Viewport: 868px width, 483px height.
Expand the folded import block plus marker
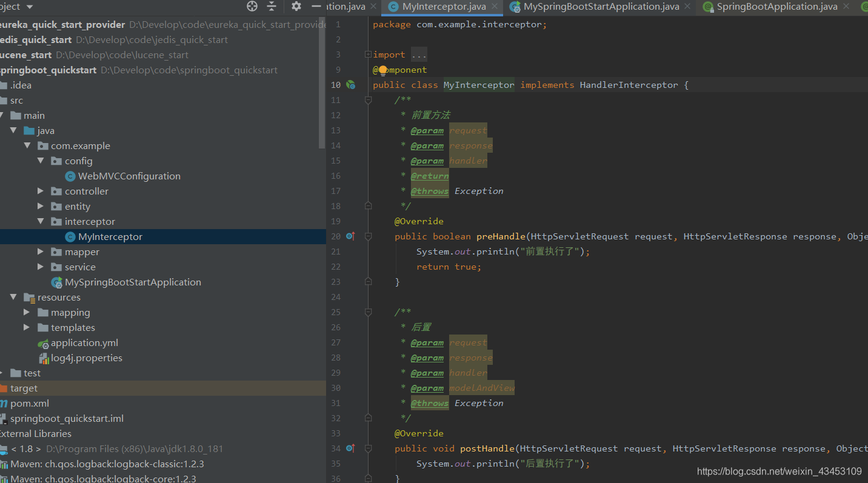pos(368,55)
